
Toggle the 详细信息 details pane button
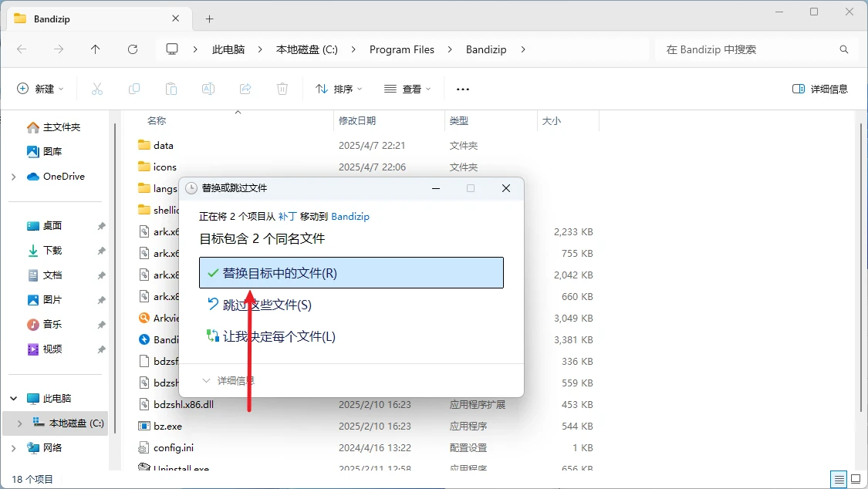coord(820,89)
